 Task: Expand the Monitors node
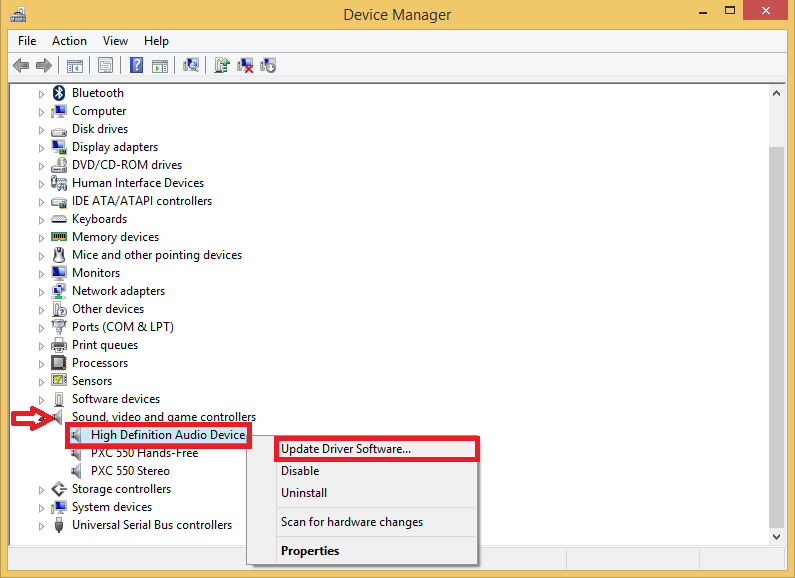pos(41,274)
